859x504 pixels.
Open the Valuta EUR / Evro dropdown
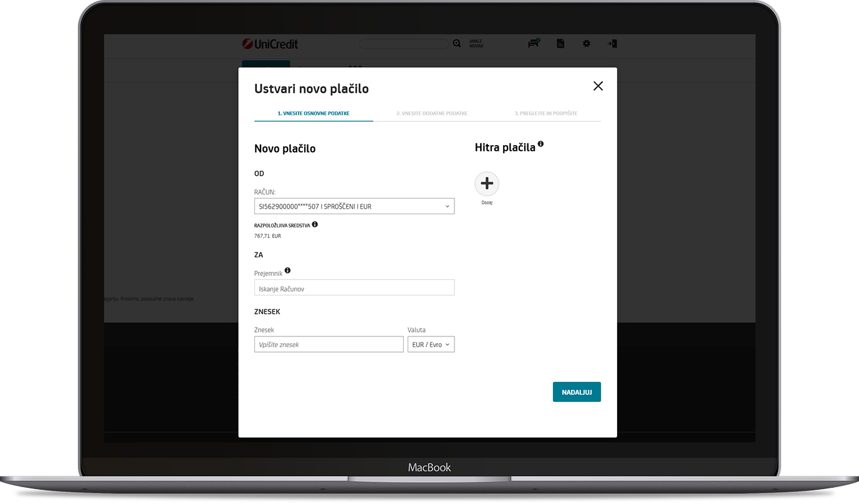[x=431, y=345]
